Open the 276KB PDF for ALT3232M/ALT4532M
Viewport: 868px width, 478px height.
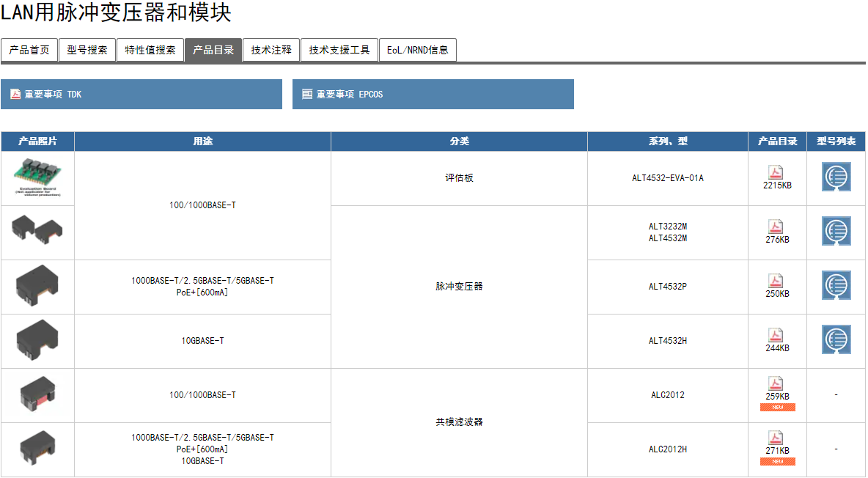coord(776,227)
